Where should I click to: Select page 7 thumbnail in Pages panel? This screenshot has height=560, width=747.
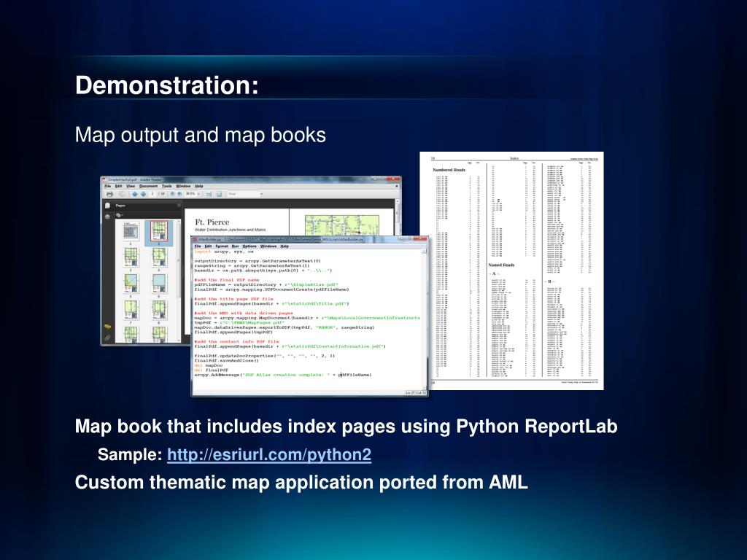click(x=131, y=309)
